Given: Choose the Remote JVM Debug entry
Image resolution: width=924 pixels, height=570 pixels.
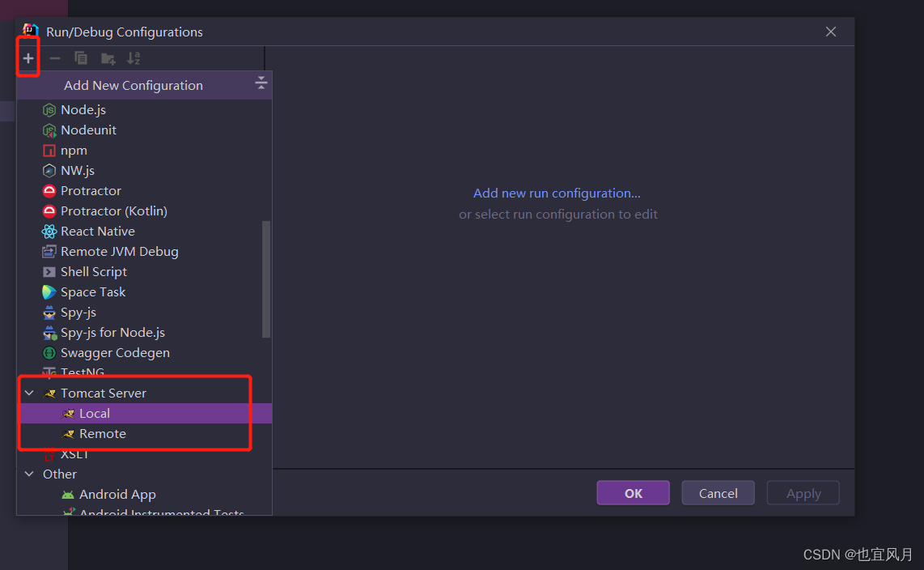Looking at the screenshot, I should click(x=144, y=252).
